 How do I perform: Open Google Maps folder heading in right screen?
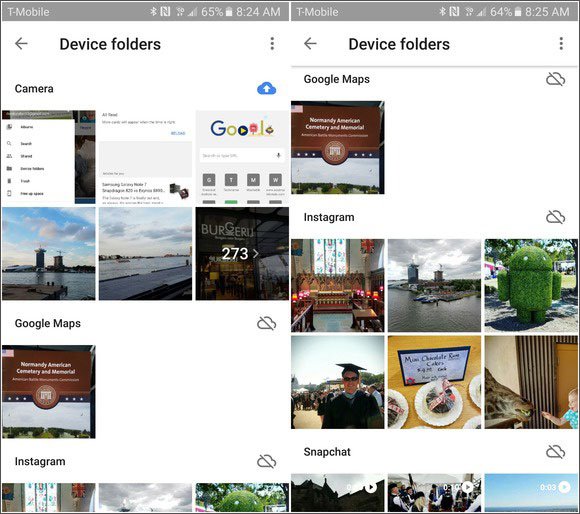(337, 79)
